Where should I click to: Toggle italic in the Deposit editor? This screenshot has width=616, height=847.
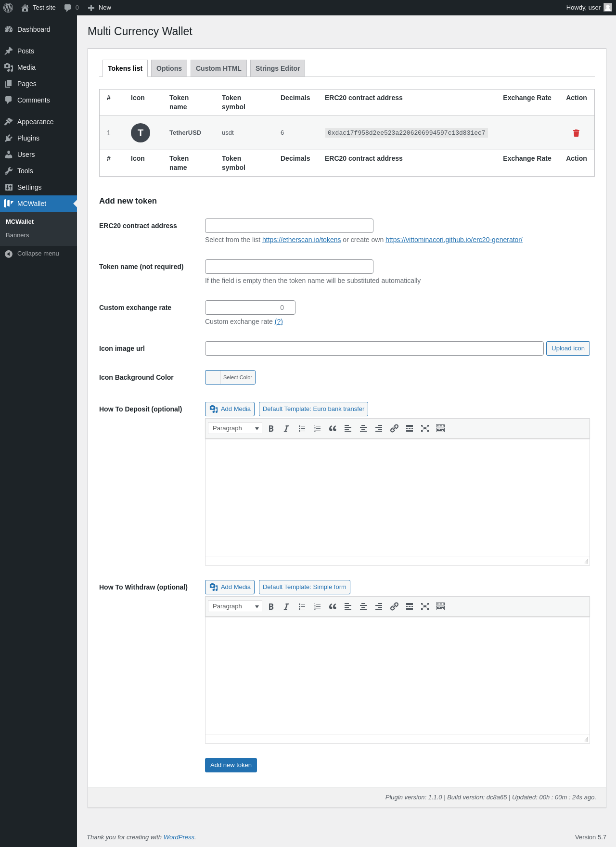[x=286, y=428]
